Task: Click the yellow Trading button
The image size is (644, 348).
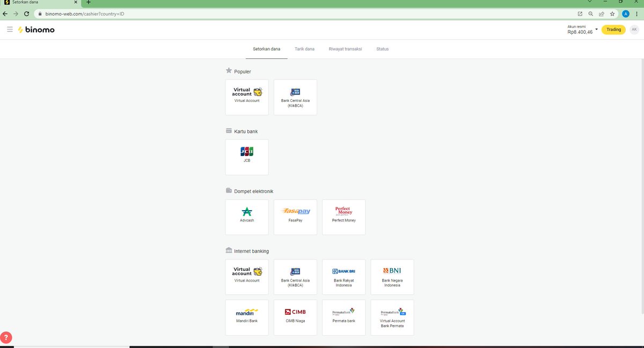Action: pos(613,29)
